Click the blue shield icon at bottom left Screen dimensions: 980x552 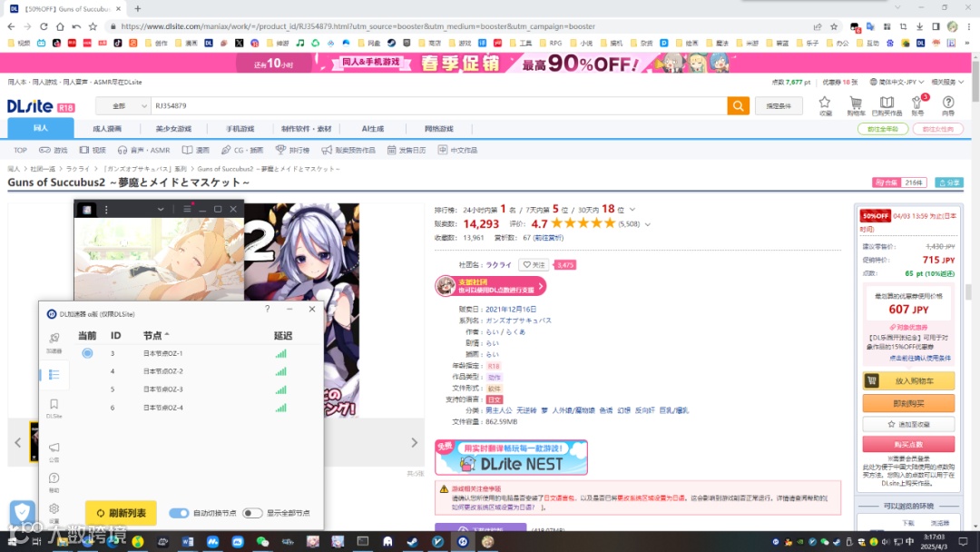(x=22, y=511)
